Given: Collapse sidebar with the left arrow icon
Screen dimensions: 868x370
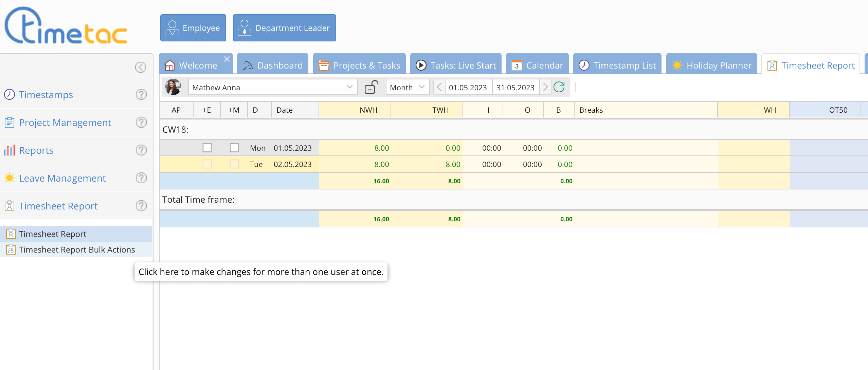Looking at the screenshot, I should [140, 67].
